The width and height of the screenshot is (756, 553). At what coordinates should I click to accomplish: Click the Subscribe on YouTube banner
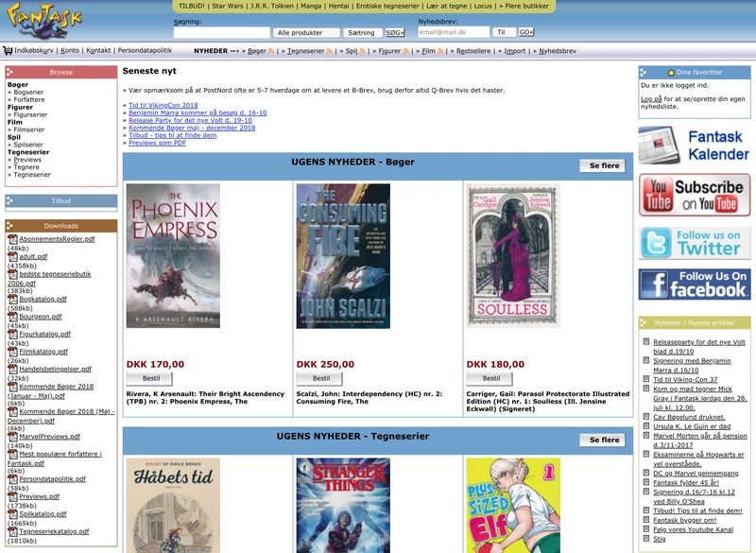(x=695, y=196)
